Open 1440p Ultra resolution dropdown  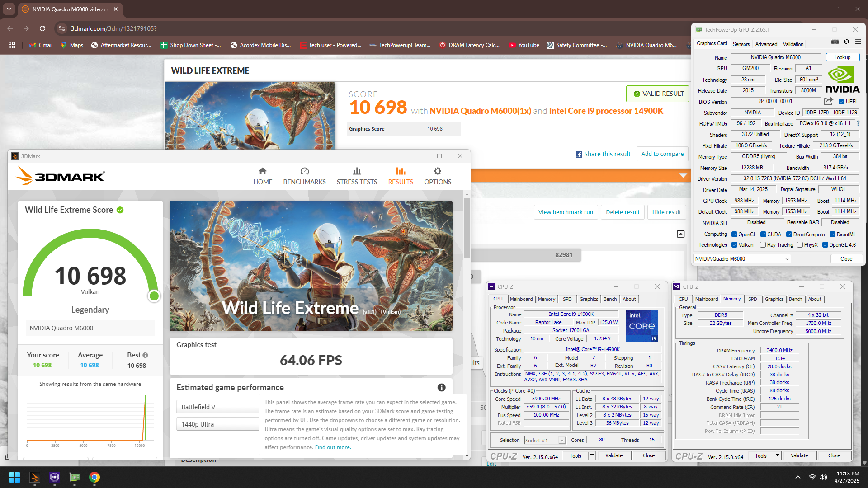point(218,424)
